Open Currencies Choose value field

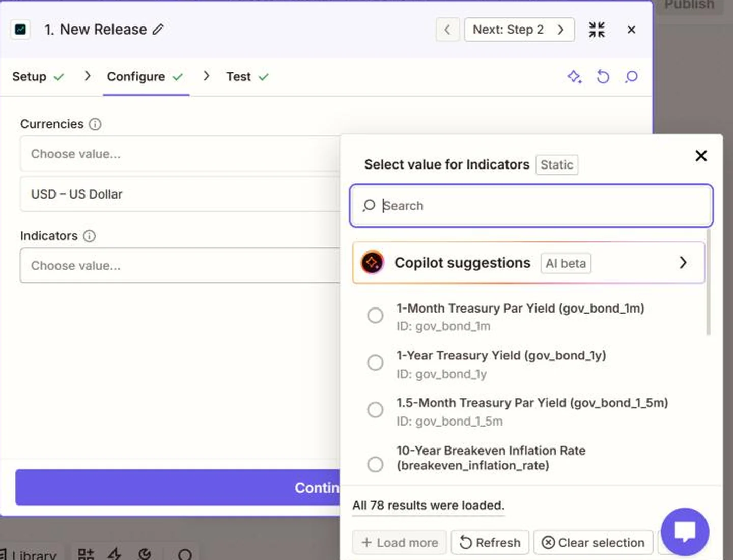click(x=180, y=154)
